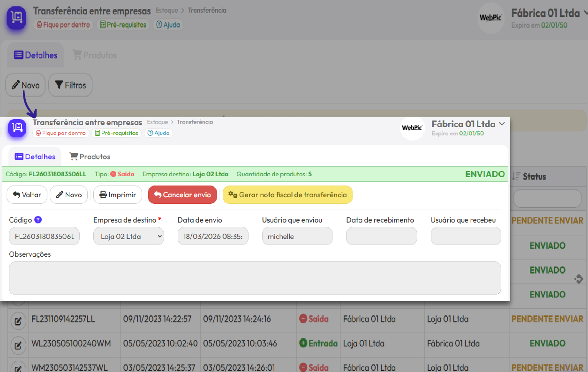Click the blue help icon beside Código

38,220
